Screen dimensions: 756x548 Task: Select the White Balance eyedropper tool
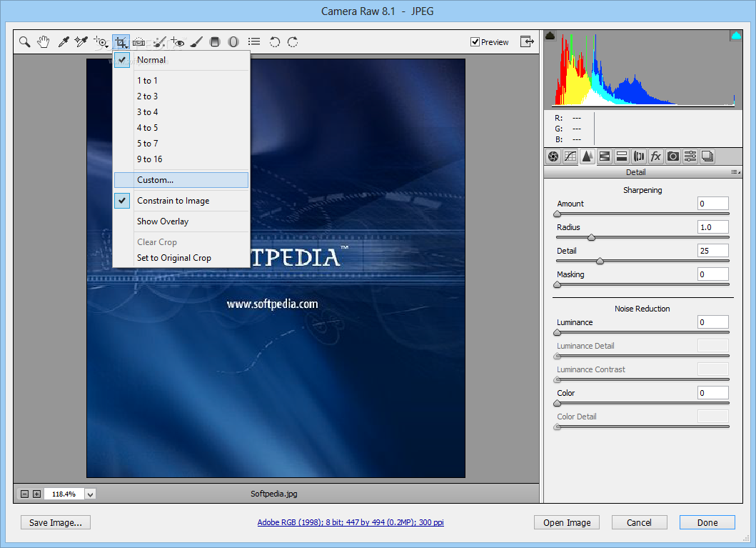point(63,42)
